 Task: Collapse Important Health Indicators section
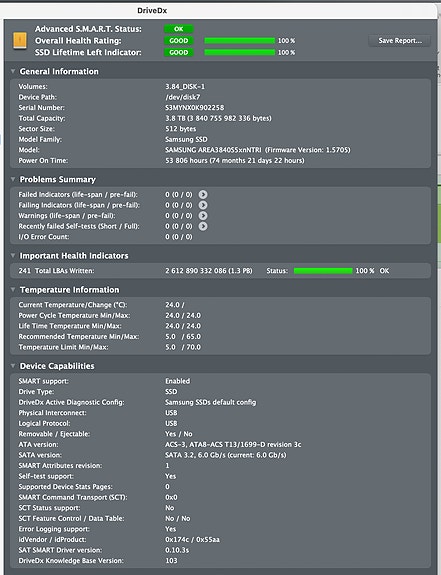[x=13, y=255]
